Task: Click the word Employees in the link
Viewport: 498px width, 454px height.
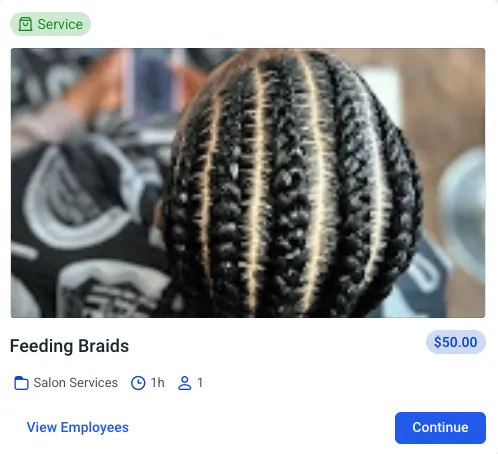Action: point(95,428)
